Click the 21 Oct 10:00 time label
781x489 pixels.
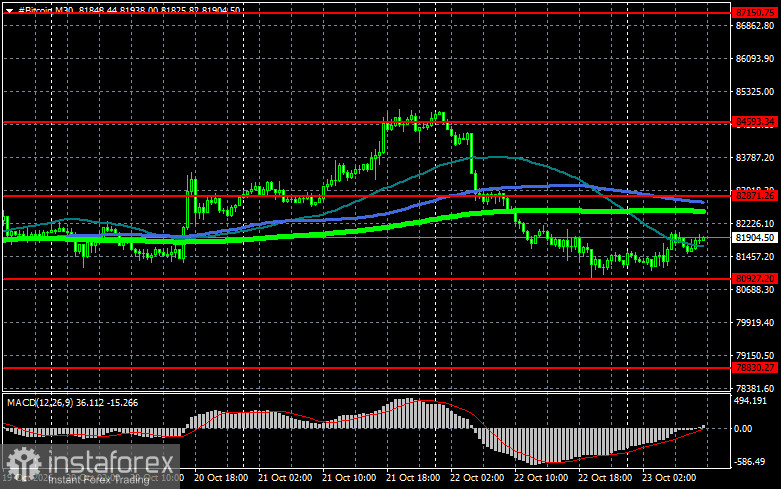pyautogui.click(x=349, y=478)
